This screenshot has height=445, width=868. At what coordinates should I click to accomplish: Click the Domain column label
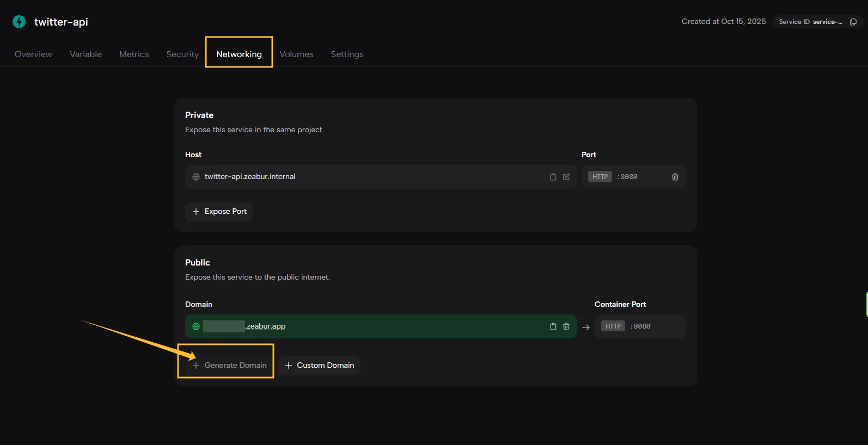(x=199, y=305)
